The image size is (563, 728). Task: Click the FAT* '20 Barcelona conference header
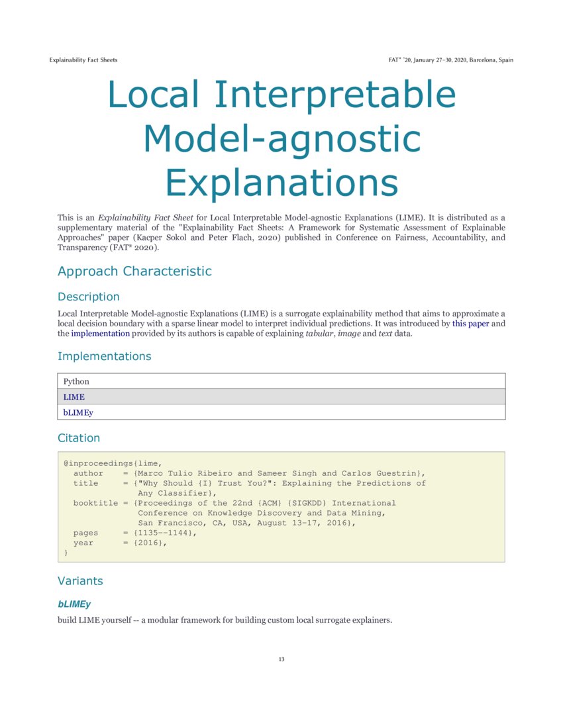[450, 60]
